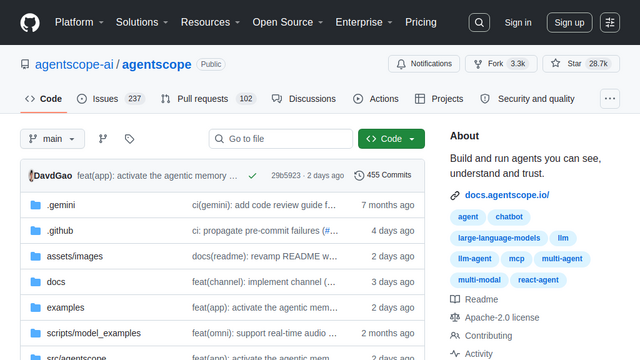Viewport: 640px width, 360px height.
Task: Click the examples folder icon
Action: pos(36,307)
